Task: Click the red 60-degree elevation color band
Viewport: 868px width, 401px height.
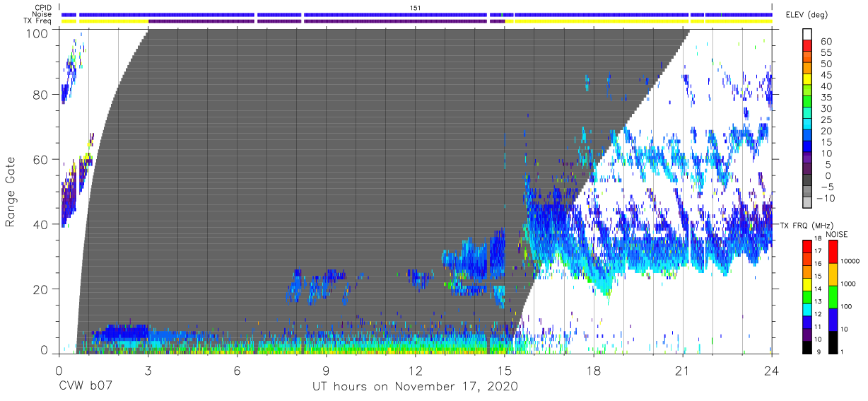Action: click(807, 46)
